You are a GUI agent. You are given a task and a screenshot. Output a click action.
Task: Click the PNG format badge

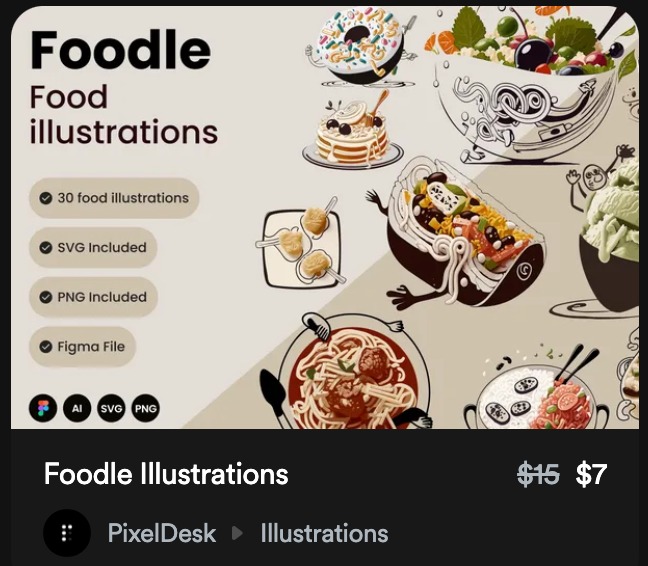pyautogui.click(x=145, y=408)
